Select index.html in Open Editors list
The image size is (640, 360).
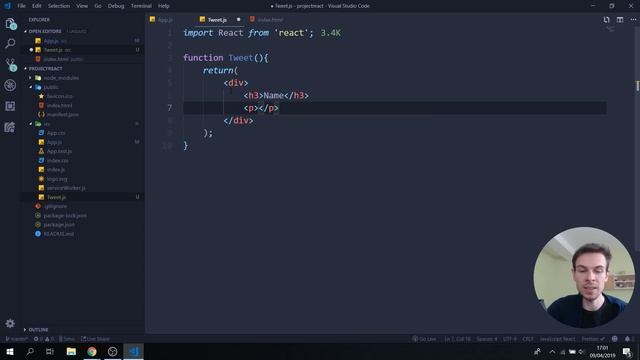pos(83,59)
